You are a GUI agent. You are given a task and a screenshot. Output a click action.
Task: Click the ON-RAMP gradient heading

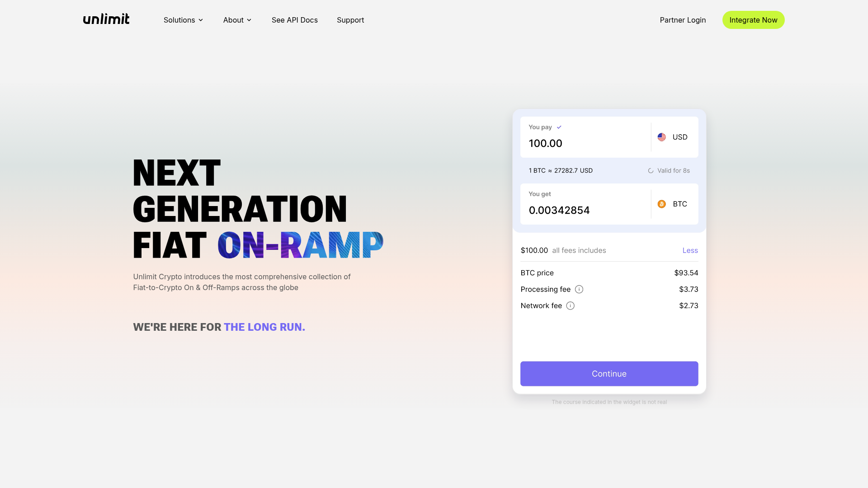pos(300,245)
